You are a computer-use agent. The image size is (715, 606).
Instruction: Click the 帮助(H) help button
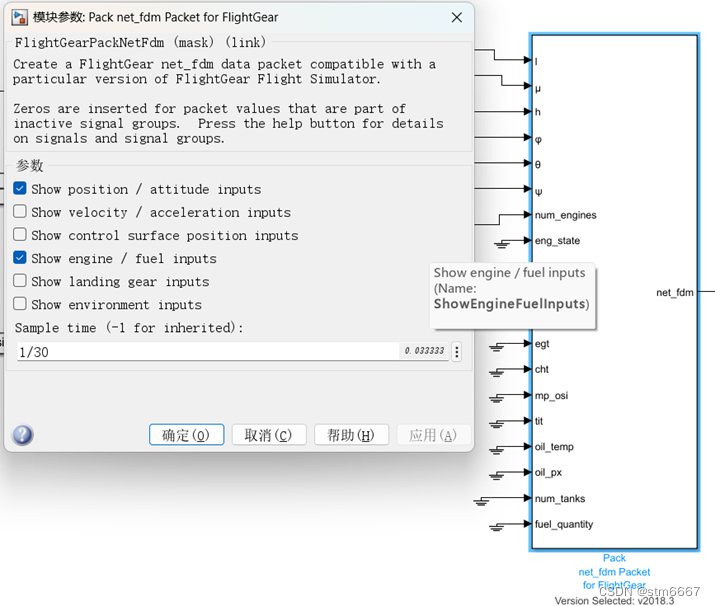(x=352, y=435)
